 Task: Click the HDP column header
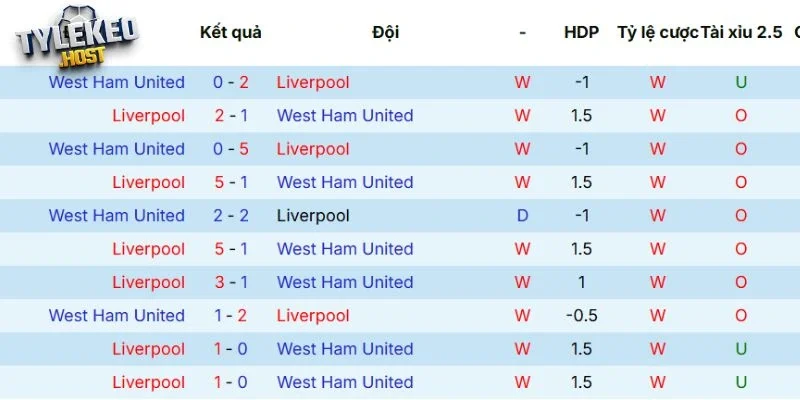(x=581, y=32)
